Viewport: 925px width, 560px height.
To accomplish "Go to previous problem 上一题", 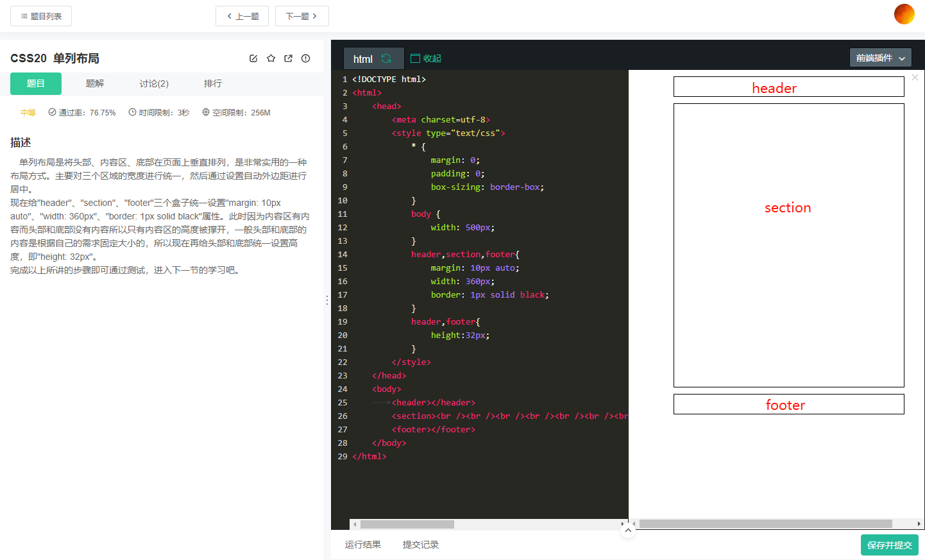I will click(242, 16).
